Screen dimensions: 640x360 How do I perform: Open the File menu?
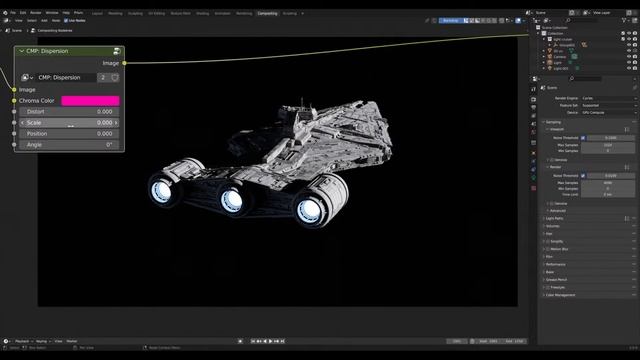tap(13, 13)
